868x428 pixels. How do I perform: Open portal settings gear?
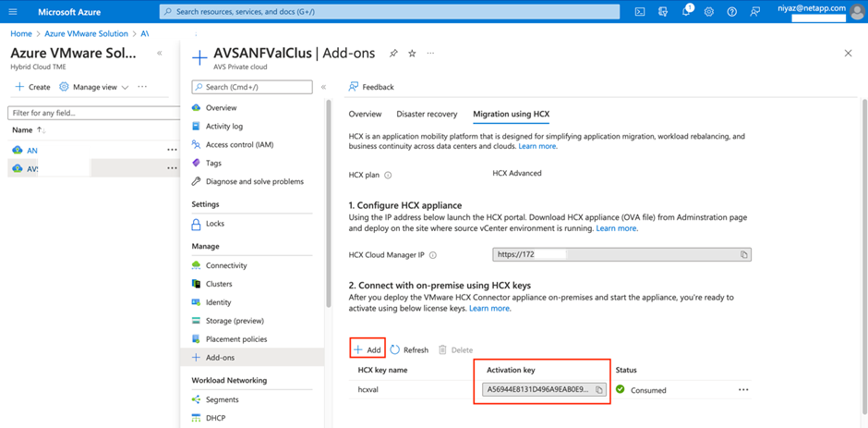point(709,12)
